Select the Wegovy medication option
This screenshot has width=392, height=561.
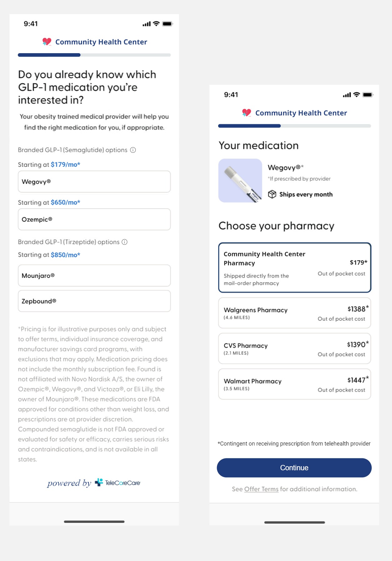(94, 181)
